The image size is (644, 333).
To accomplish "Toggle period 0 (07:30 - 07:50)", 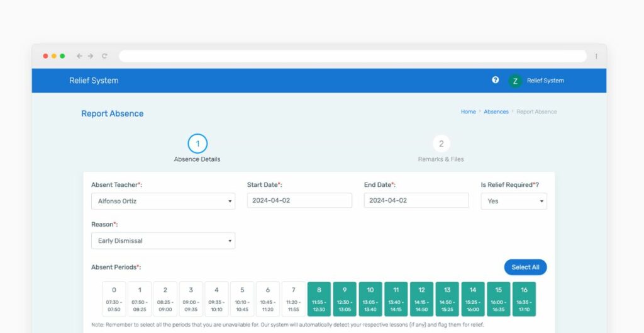I will [x=114, y=298].
